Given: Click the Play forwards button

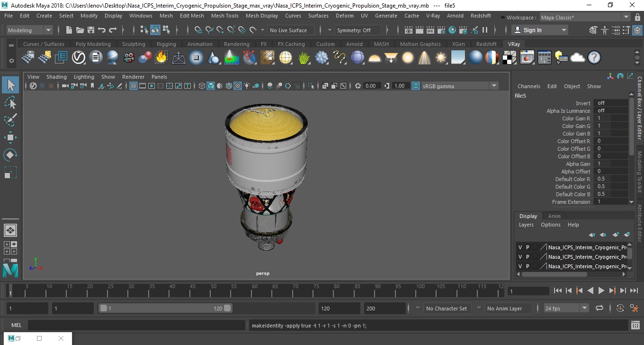Looking at the screenshot, I should click(x=601, y=291).
